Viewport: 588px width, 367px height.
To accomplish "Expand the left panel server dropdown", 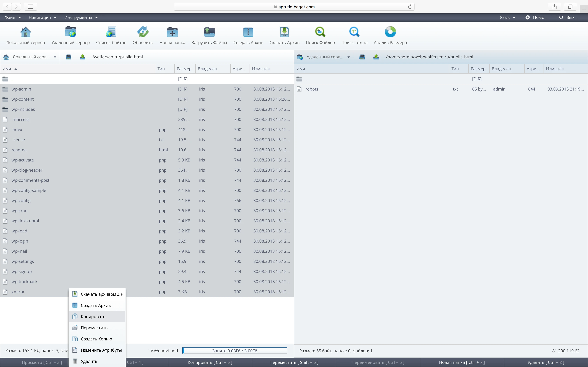I will 55,57.
